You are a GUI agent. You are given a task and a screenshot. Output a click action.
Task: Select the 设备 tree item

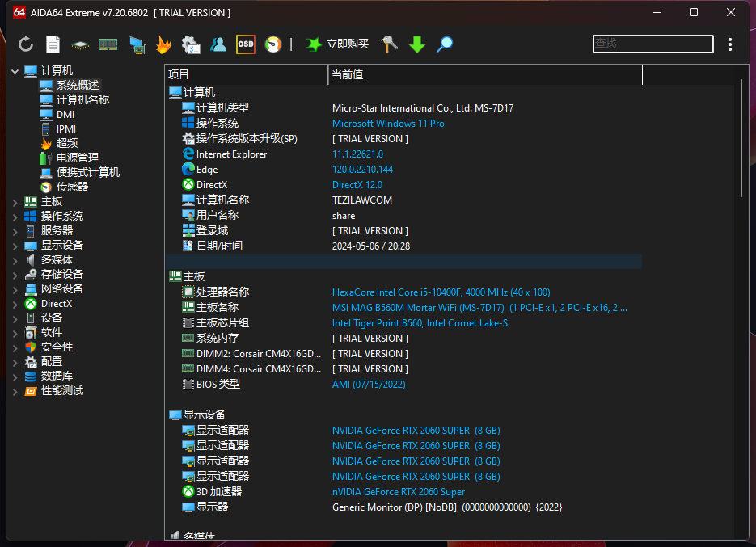[x=51, y=318]
